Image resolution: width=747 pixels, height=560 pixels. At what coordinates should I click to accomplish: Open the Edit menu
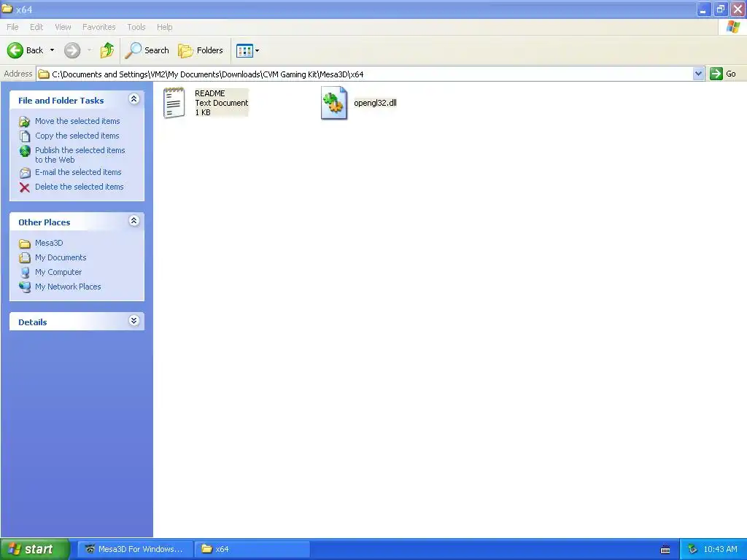[x=36, y=27]
